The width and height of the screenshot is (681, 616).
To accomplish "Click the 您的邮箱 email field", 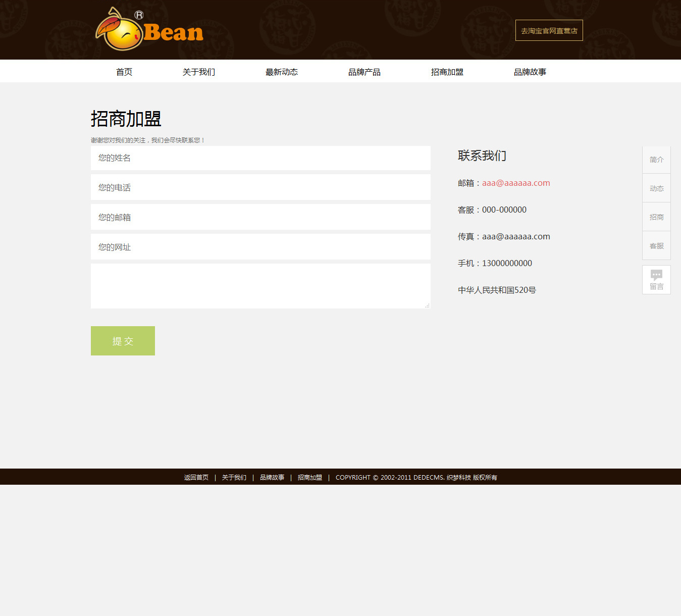I will click(x=260, y=217).
